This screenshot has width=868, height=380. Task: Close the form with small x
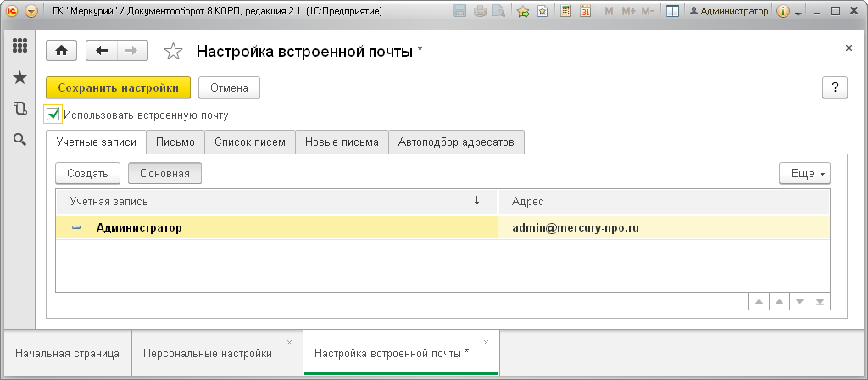[x=849, y=48]
